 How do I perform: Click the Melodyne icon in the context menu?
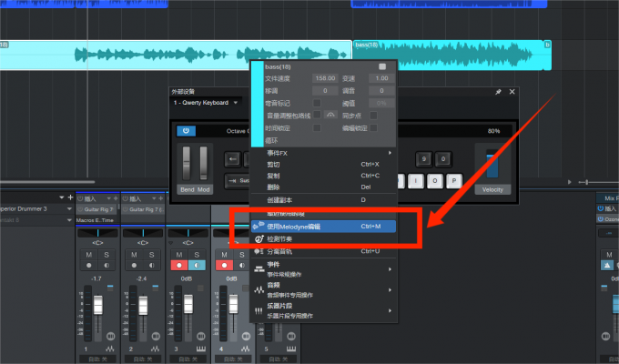click(x=259, y=227)
